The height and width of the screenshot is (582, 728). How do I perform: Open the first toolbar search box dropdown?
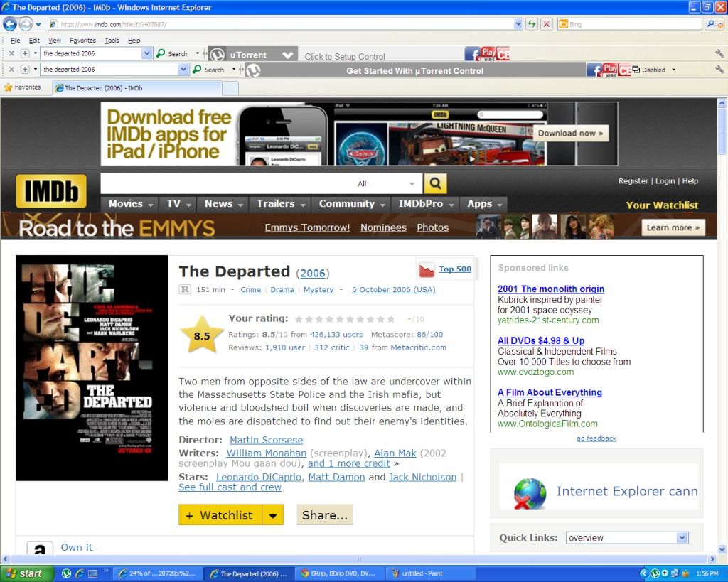146,53
